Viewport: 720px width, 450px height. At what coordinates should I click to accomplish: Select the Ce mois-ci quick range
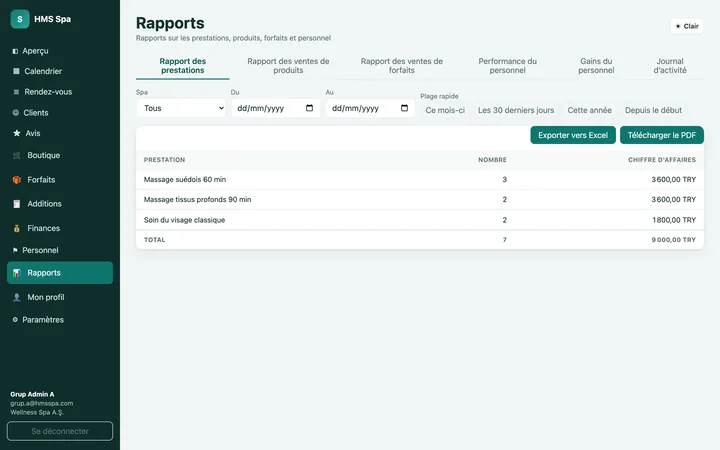[x=445, y=110]
